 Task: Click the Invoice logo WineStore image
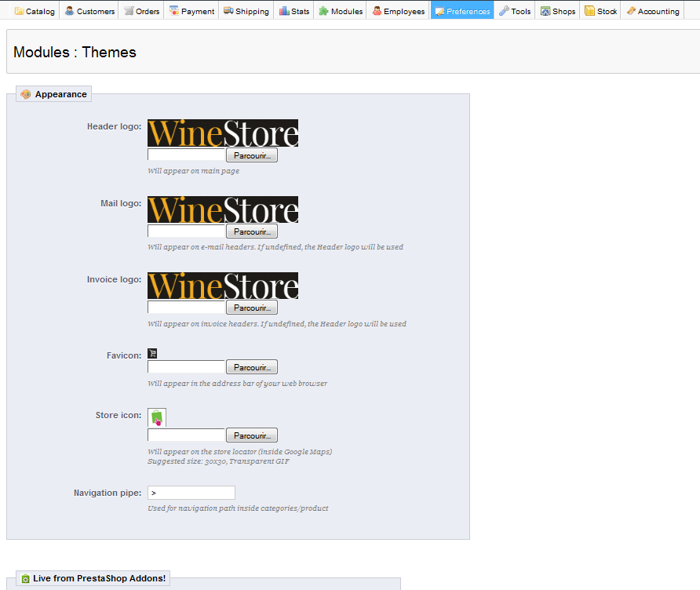(223, 286)
